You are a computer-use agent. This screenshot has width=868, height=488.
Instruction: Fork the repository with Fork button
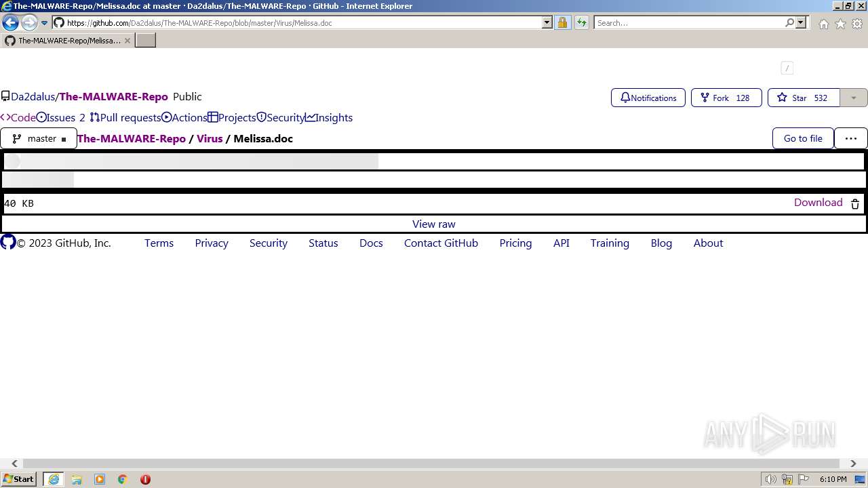726,98
